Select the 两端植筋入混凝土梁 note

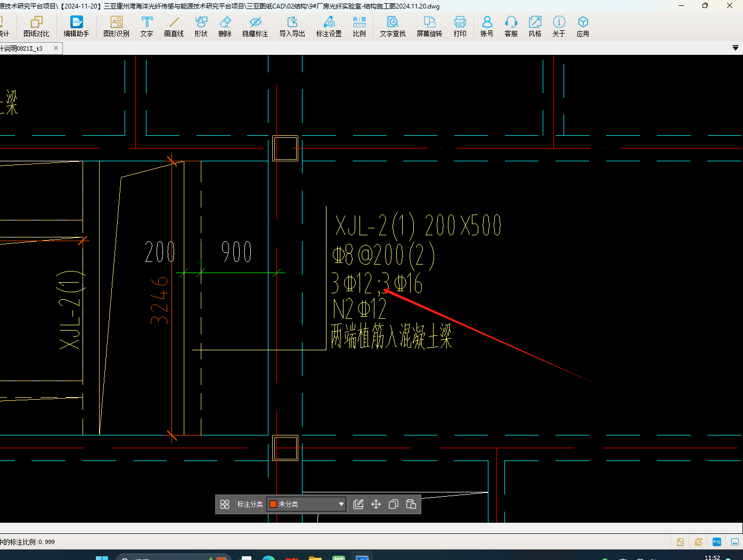pos(391,336)
